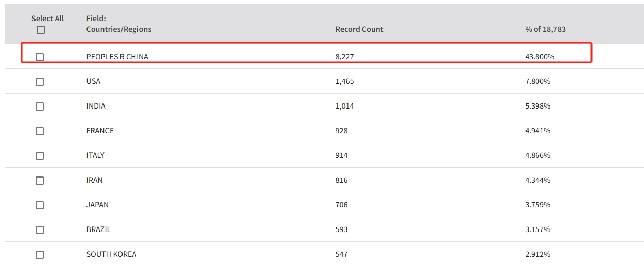The height and width of the screenshot is (266, 644).
Task: Click the Countries/Regions column header
Action: [x=119, y=29]
